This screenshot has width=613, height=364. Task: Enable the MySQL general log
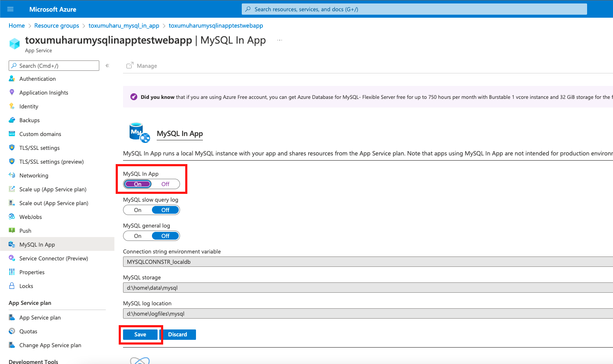coord(137,235)
